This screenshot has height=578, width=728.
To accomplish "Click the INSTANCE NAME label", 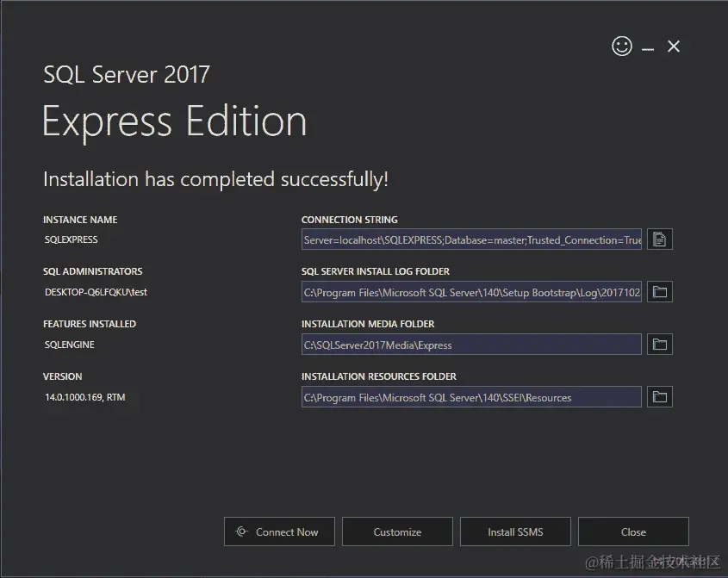I will click(80, 220).
